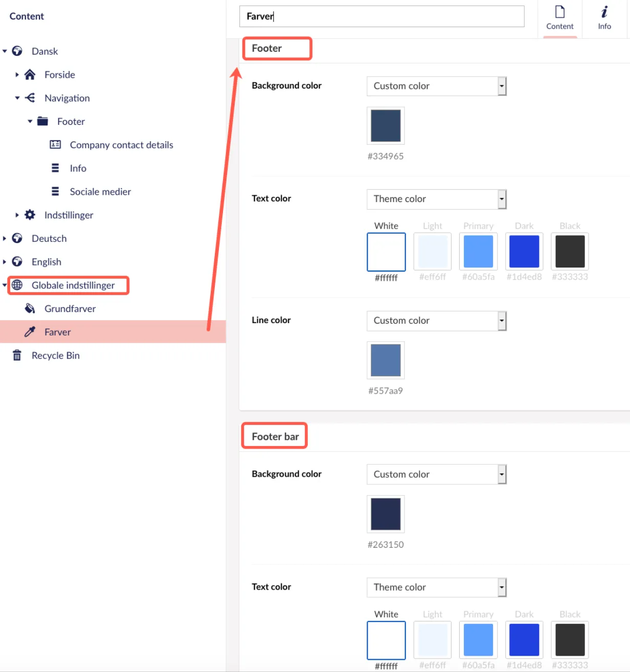This screenshot has height=672, width=630.
Task: Expand the English tree node
Action: [x=5, y=262]
